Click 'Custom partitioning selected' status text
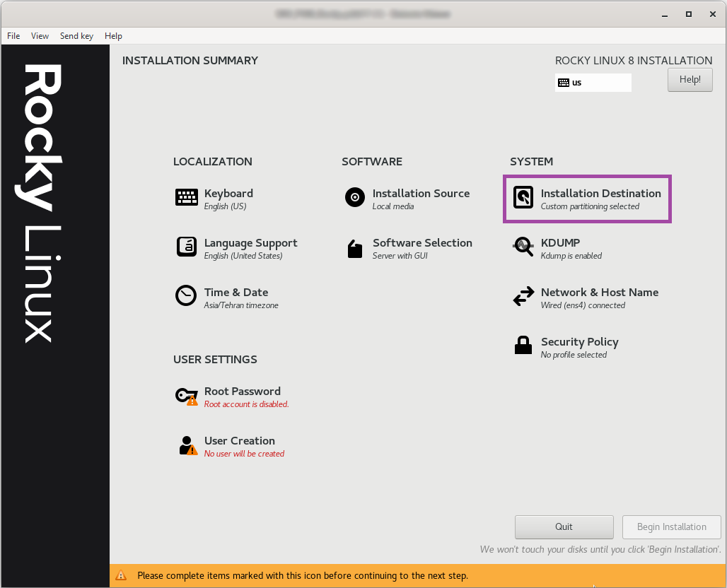 tap(590, 206)
